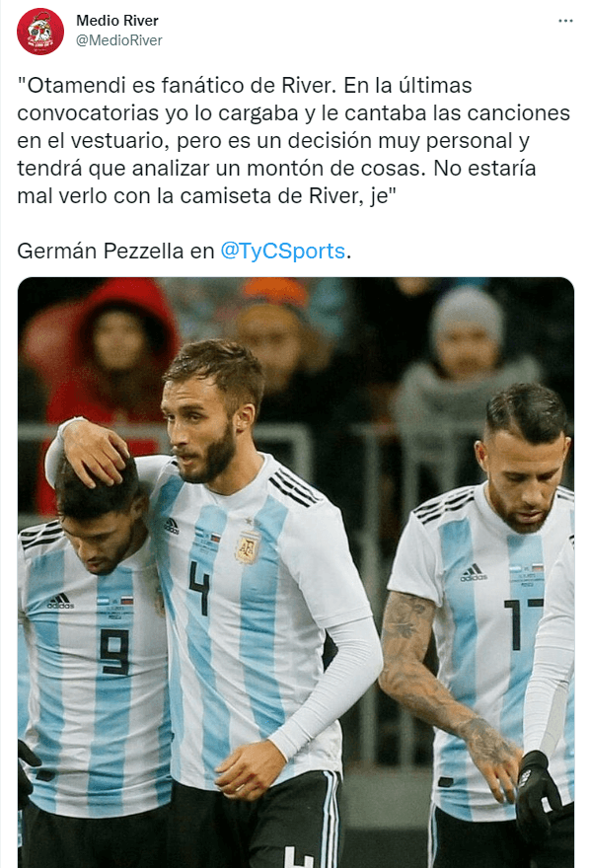Click the Adidas logo on the number 9 jersey

pos(60,601)
